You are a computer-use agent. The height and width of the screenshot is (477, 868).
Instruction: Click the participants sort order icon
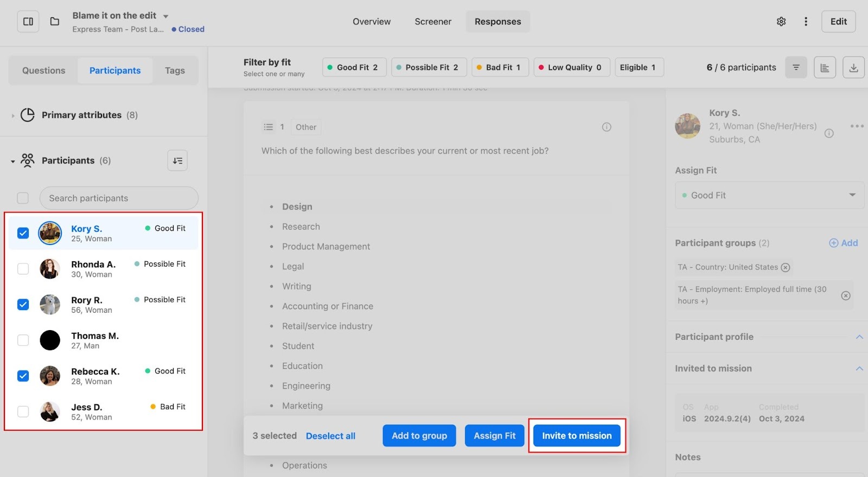(177, 160)
